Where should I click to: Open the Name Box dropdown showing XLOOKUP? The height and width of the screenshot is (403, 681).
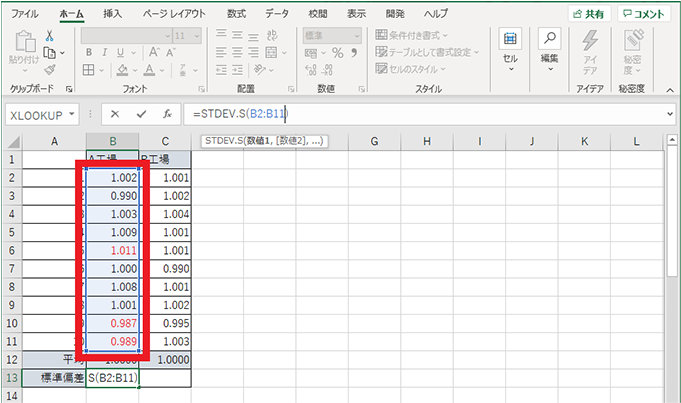72,115
